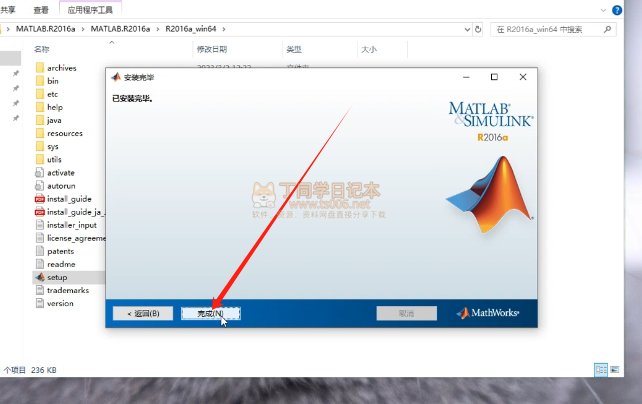Open the archives folder icon
The width and height of the screenshot is (642, 404).
40,68
